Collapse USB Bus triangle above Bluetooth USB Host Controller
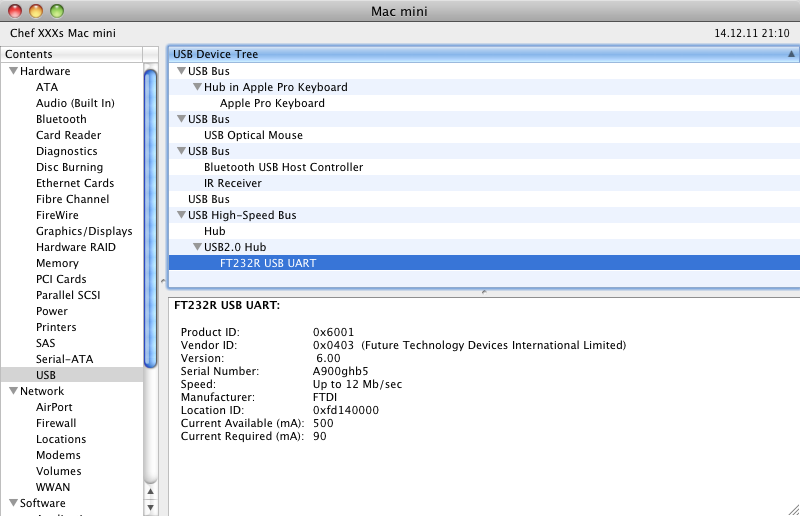The height and width of the screenshot is (516, 800). (x=181, y=151)
